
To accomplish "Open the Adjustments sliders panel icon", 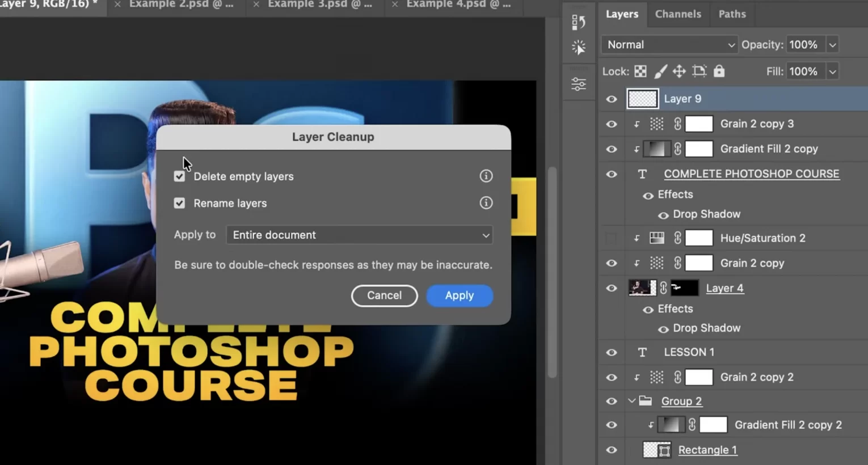I will click(578, 84).
